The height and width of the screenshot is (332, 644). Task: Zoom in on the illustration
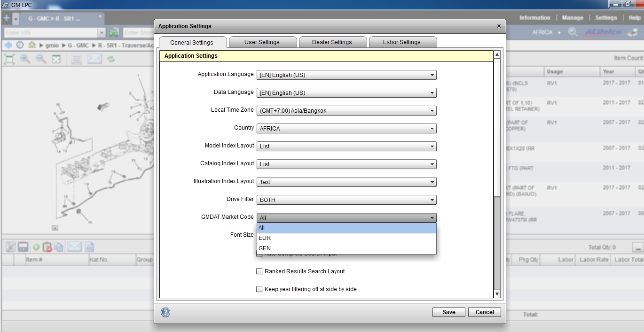(25, 59)
